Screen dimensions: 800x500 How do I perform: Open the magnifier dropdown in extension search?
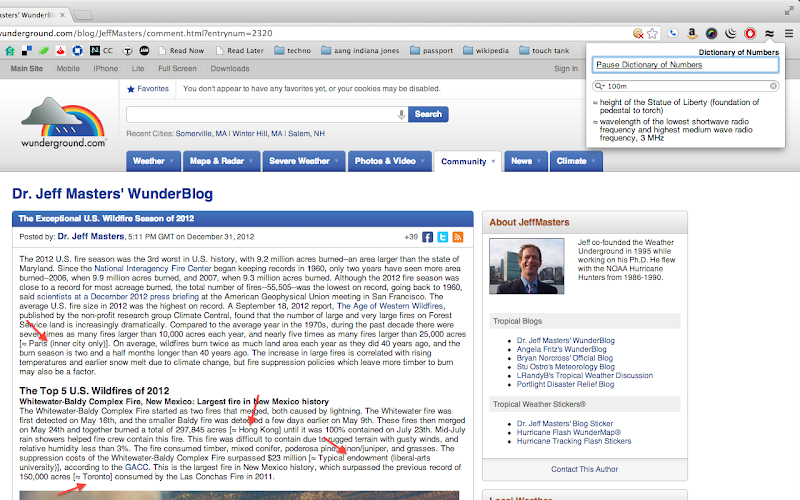tap(599, 86)
